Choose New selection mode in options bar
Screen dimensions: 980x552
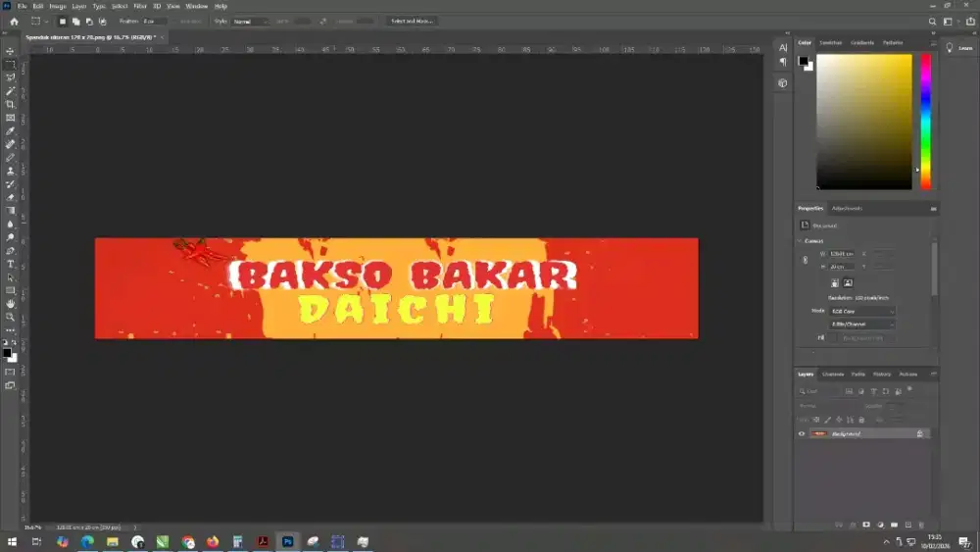click(x=63, y=22)
